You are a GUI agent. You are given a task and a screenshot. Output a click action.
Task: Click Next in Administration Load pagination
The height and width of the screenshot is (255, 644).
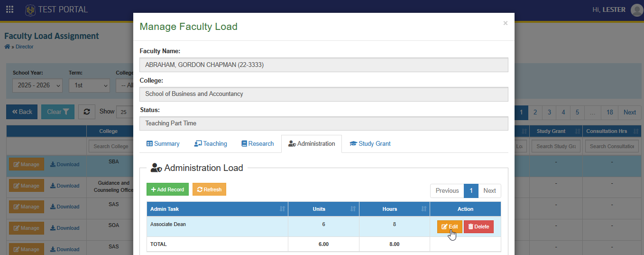tap(489, 190)
